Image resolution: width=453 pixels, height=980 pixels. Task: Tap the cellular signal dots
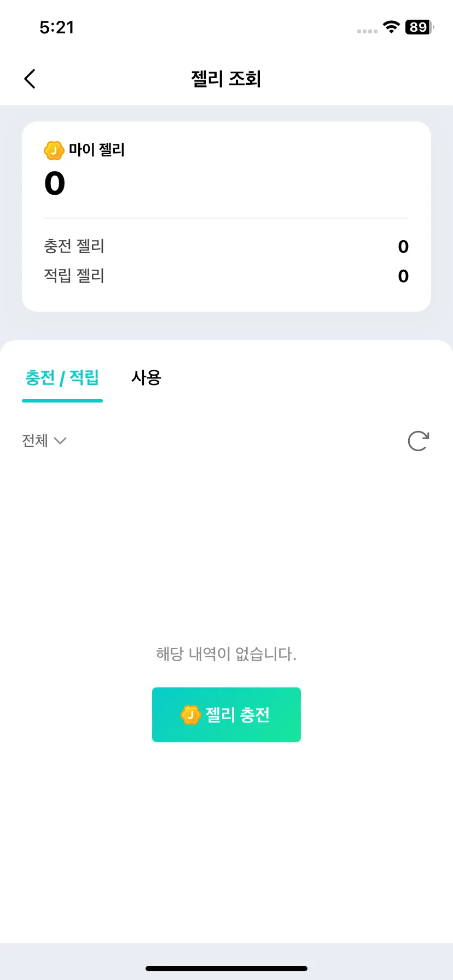click(x=367, y=31)
